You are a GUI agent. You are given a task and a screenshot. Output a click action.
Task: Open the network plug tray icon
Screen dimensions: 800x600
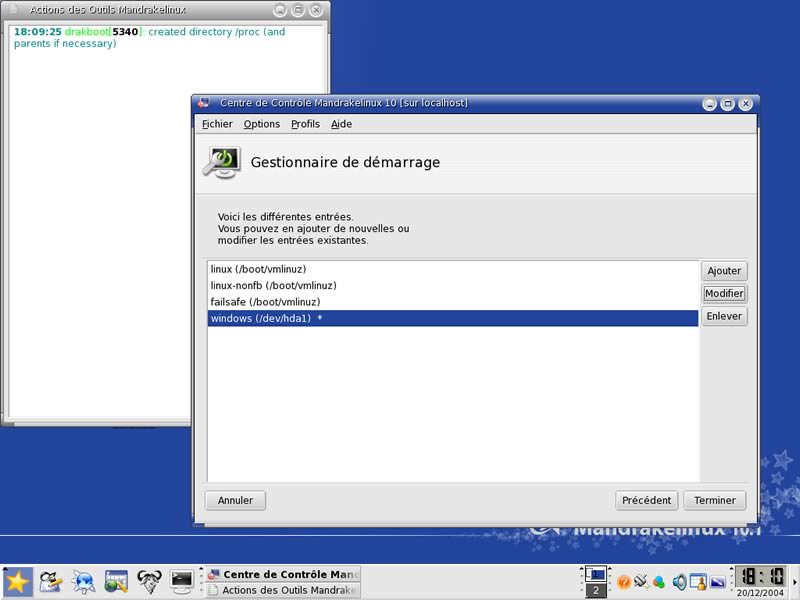tap(641, 582)
